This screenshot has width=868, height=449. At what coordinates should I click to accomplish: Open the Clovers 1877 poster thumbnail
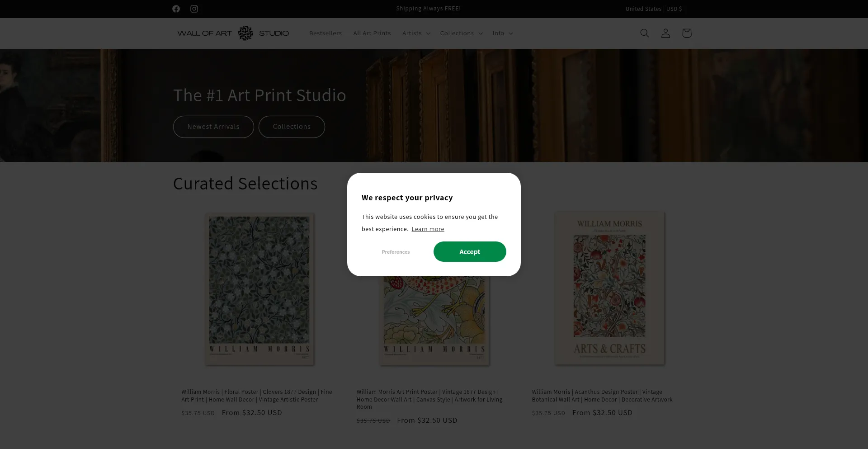pyautogui.click(x=259, y=289)
